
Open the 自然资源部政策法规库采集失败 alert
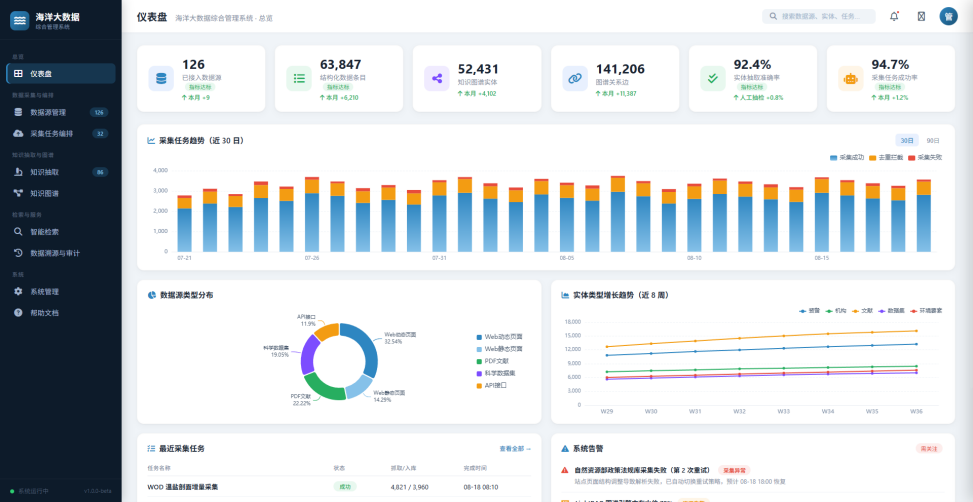click(752, 475)
